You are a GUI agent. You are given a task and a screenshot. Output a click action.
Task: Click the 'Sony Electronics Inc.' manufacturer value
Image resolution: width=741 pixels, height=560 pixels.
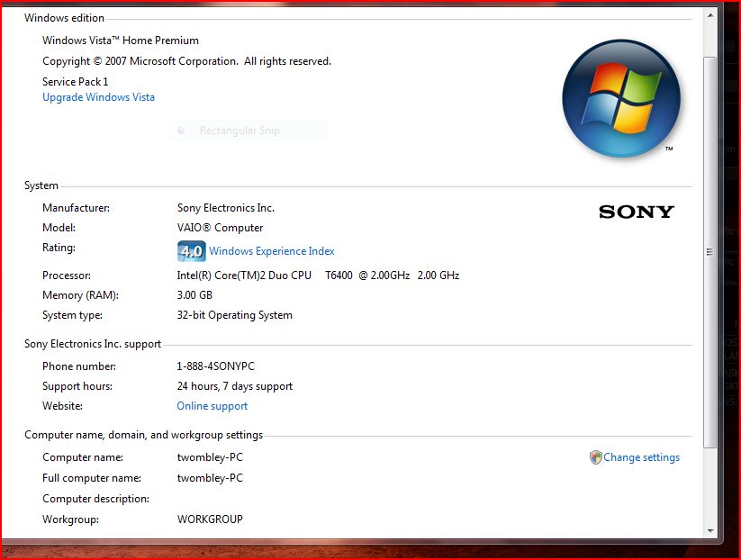pos(225,208)
